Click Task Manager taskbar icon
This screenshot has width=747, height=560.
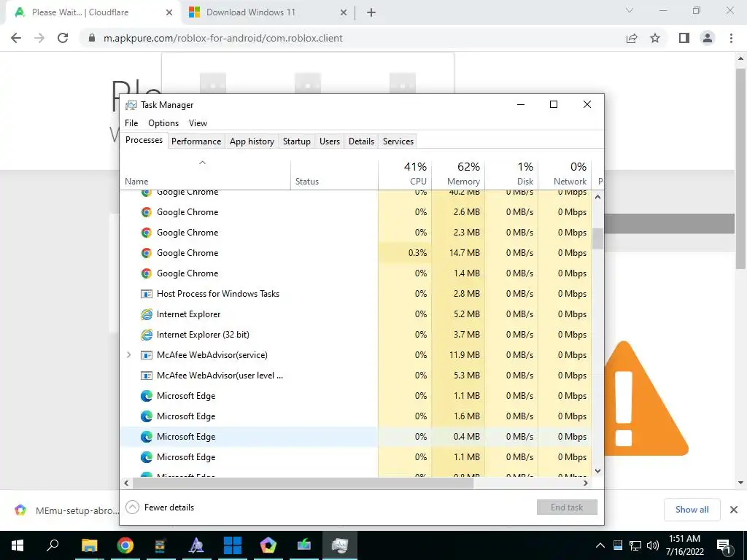[340, 545]
